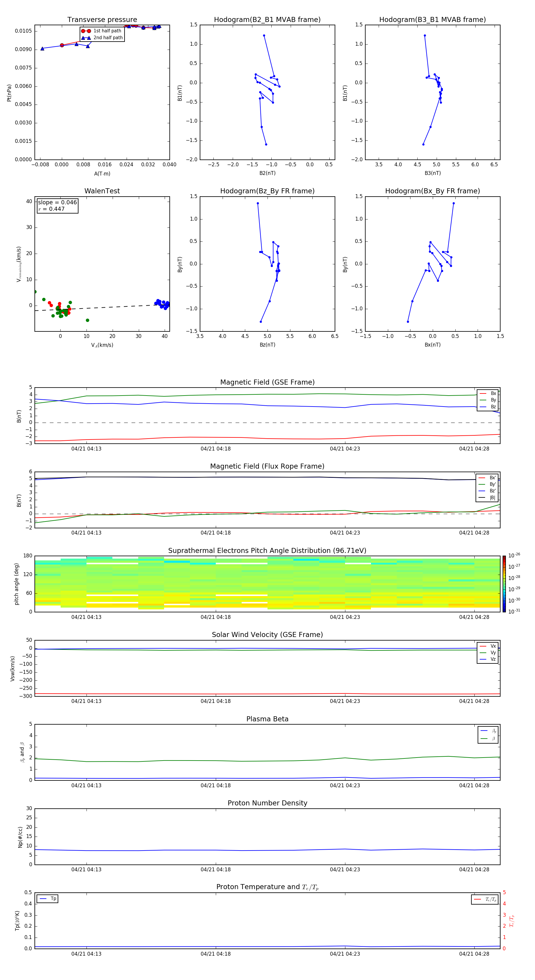Select the "2nd half path" legend entry

coord(102,38)
